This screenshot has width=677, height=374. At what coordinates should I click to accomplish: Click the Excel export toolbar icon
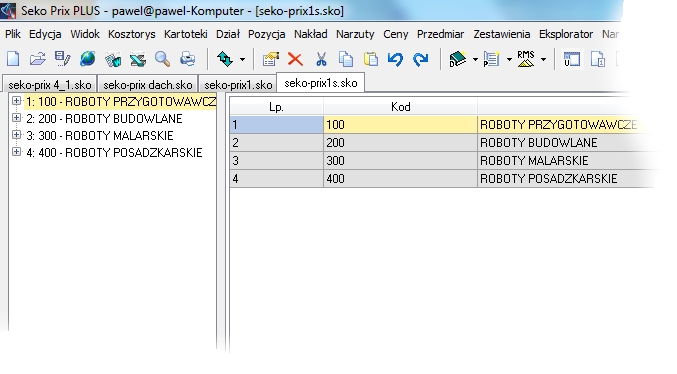click(x=138, y=59)
